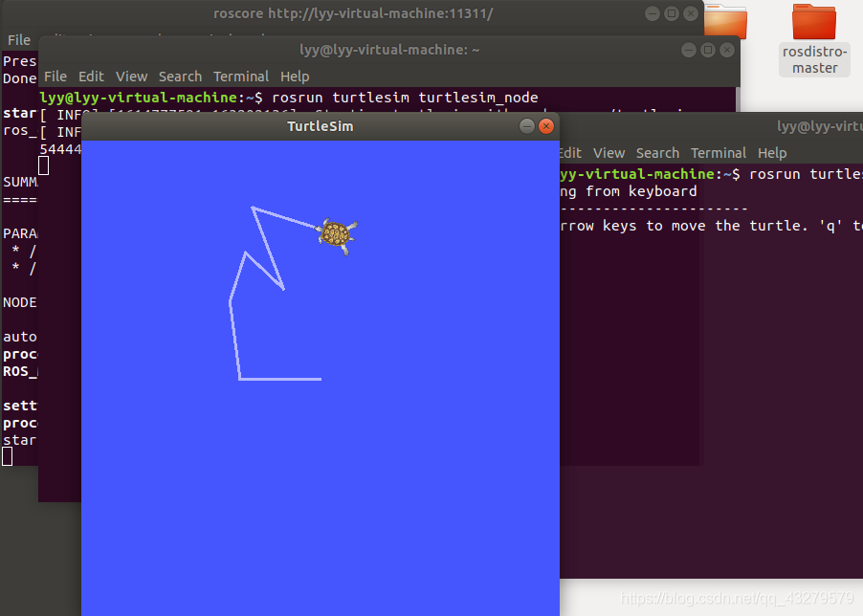Click the cursor block in turtlesim_node terminal

(43, 165)
